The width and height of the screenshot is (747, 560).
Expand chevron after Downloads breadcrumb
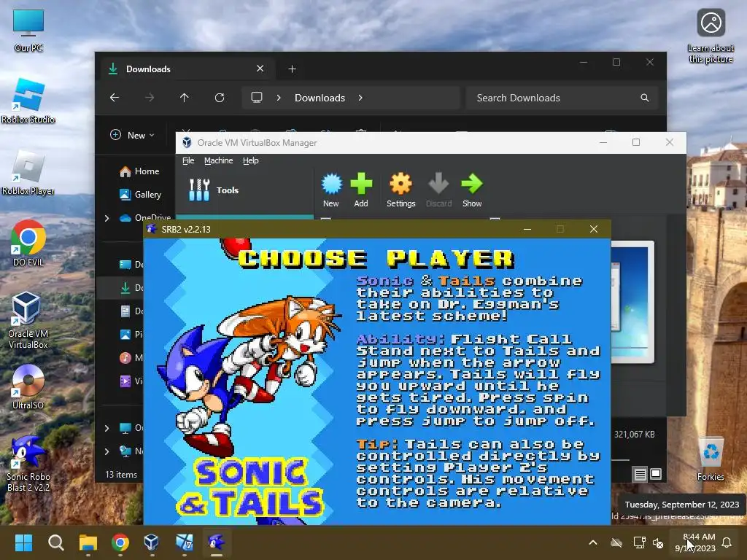pyautogui.click(x=360, y=98)
